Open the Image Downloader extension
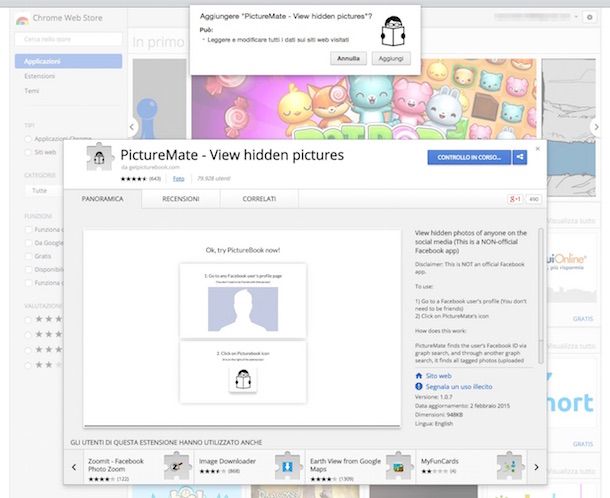Viewport: 610px width, 498px height. (x=228, y=461)
